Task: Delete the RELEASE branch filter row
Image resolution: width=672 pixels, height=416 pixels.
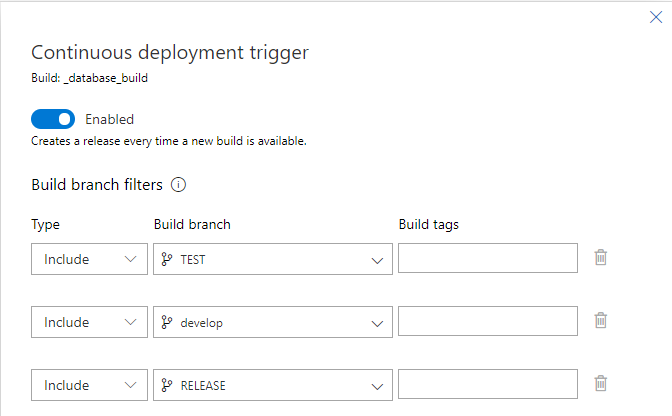Action: [601, 384]
